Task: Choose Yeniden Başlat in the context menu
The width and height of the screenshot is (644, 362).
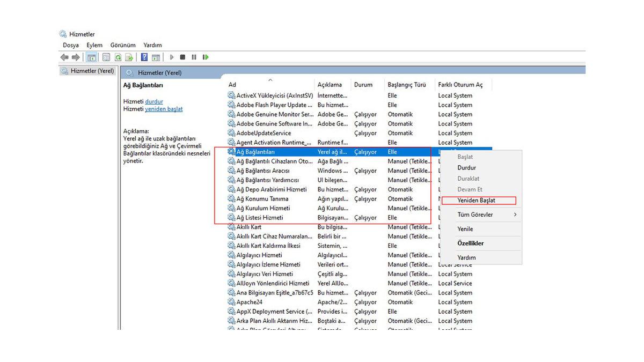Action: tap(476, 201)
